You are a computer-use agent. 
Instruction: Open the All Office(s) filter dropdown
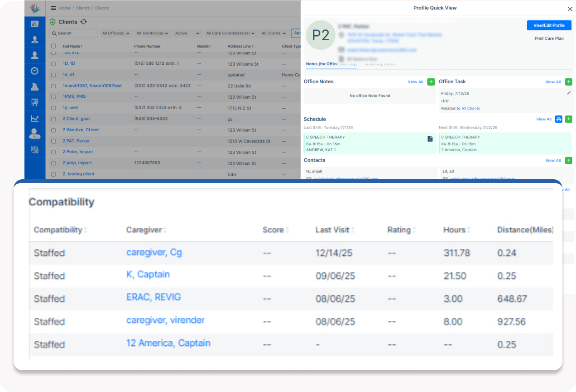[x=115, y=33]
